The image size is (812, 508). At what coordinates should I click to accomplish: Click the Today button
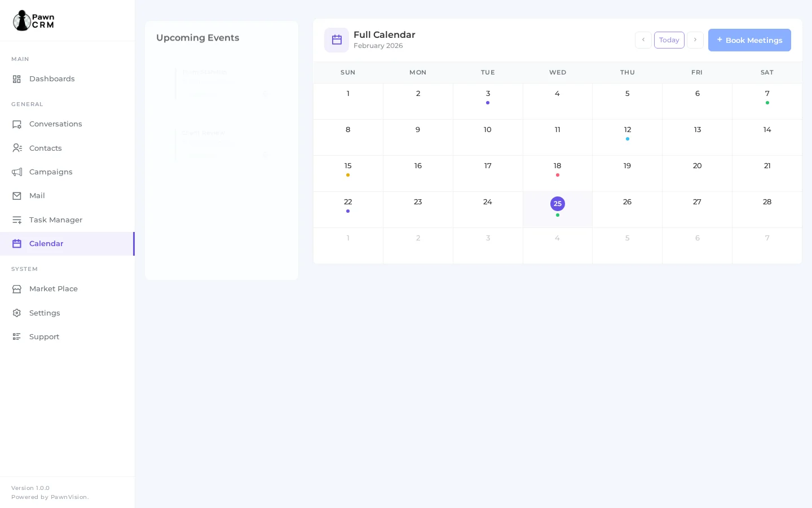coord(669,40)
